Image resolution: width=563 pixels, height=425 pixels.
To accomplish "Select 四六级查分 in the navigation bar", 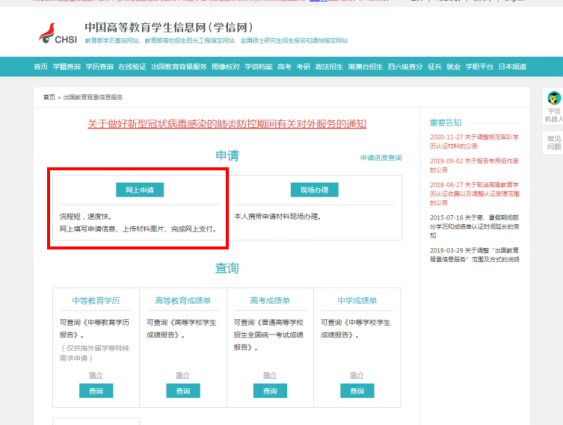I will click(405, 66).
